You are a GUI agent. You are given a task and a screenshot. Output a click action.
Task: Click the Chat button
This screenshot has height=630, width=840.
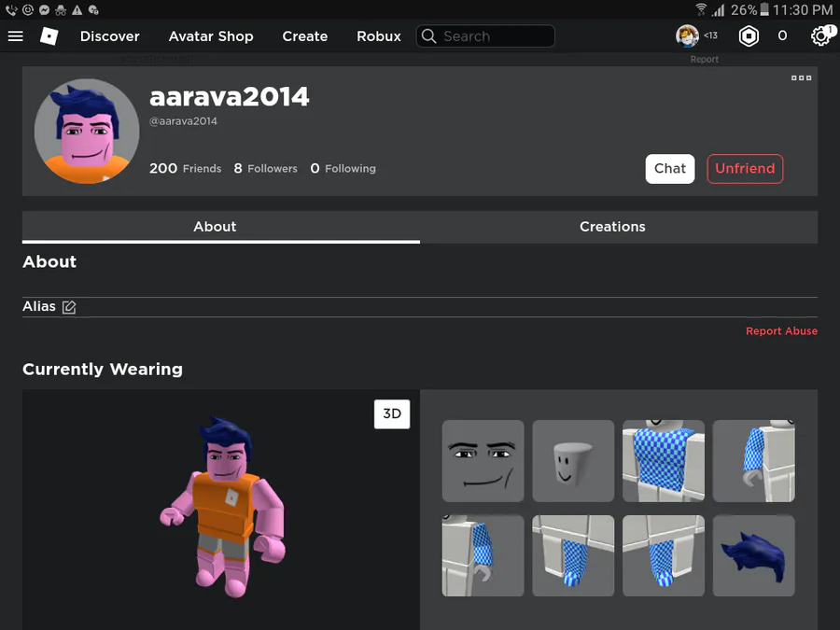pos(669,169)
